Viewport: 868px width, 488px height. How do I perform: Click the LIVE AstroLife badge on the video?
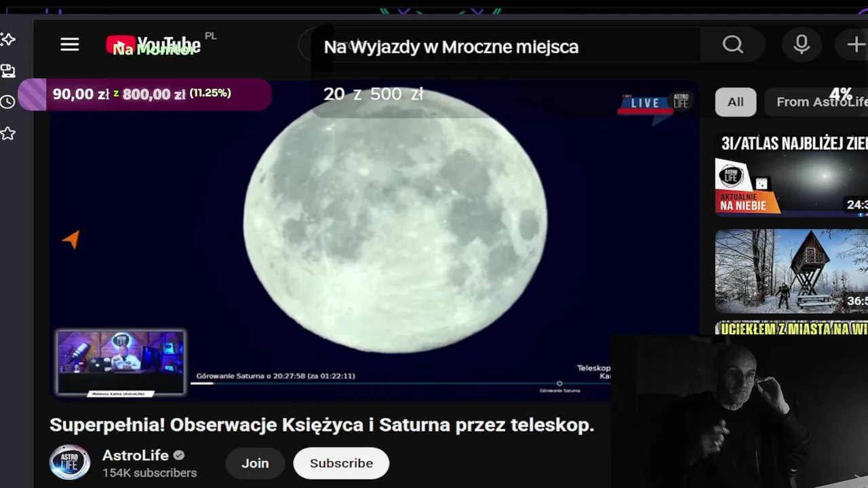656,102
